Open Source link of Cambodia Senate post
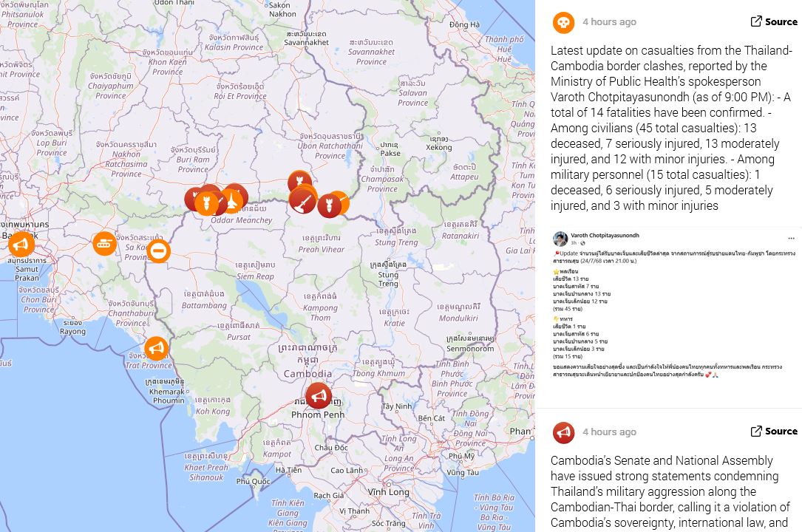Image resolution: width=802 pixels, height=532 pixels. point(774,432)
